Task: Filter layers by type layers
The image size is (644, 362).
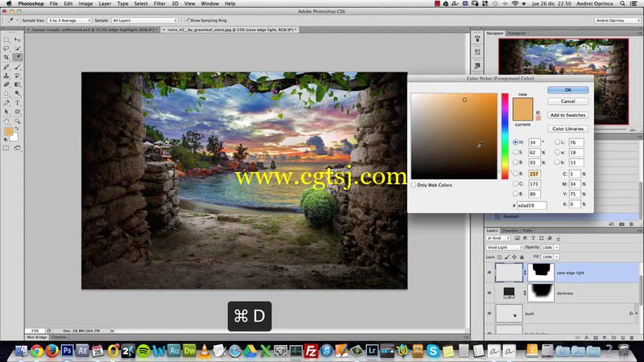Action: coord(533,238)
